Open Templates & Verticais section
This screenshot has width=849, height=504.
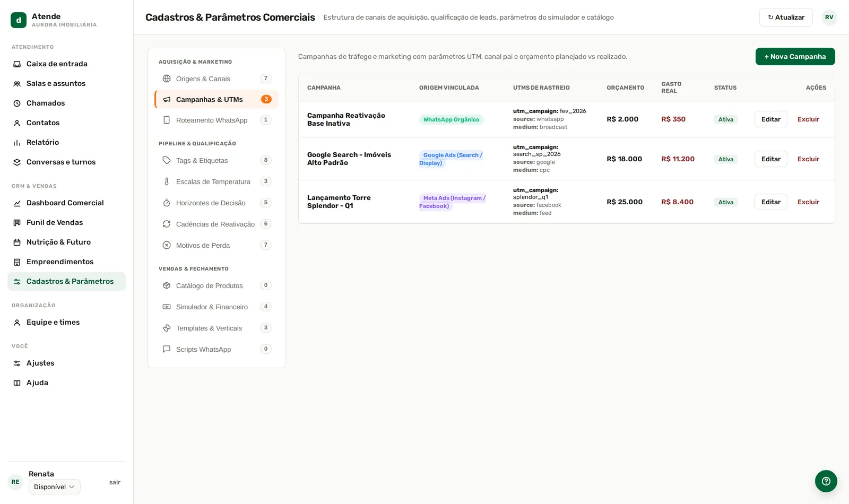point(216,328)
